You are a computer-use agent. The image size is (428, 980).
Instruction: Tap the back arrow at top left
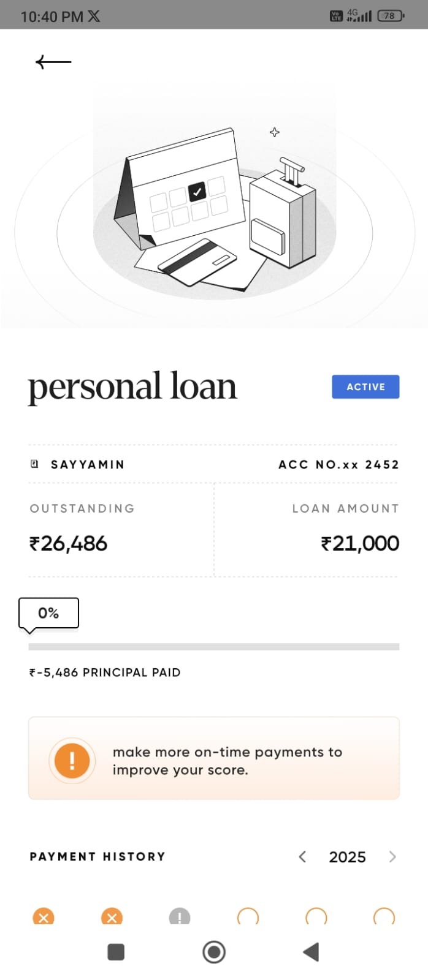pyautogui.click(x=53, y=62)
